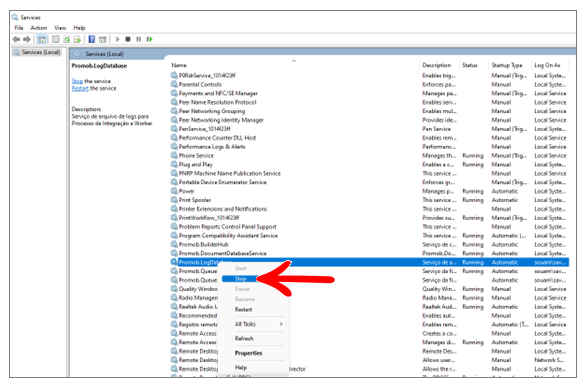
Task: Open the File menu
Action: (19, 28)
